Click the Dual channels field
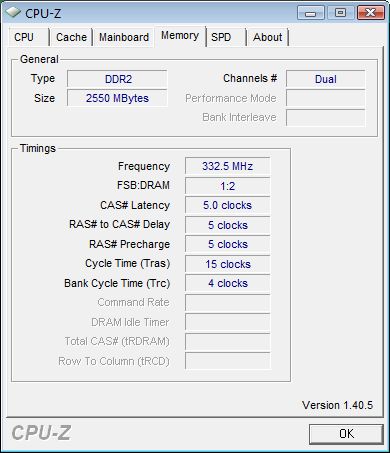Image resolution: width=390 pixels, height=453 pixels. pyautogui.click(x=325, y=79)
